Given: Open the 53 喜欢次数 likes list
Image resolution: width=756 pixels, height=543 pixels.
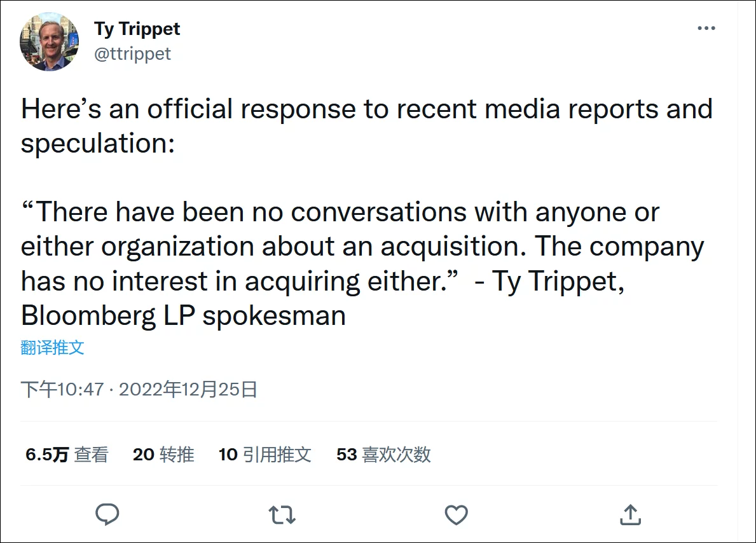Looking at the screenshot, I should tap(383, 455).
